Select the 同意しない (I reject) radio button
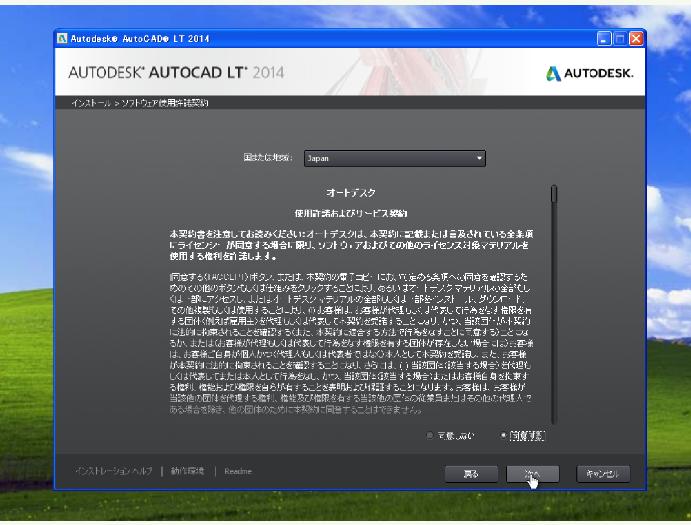691x525 pixels. [x=430, y=436]
